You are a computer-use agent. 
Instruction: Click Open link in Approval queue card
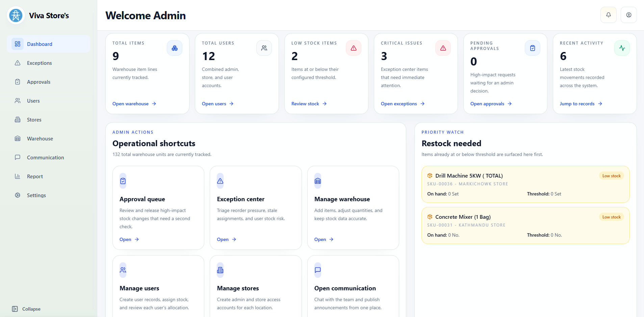coord(129,239)
